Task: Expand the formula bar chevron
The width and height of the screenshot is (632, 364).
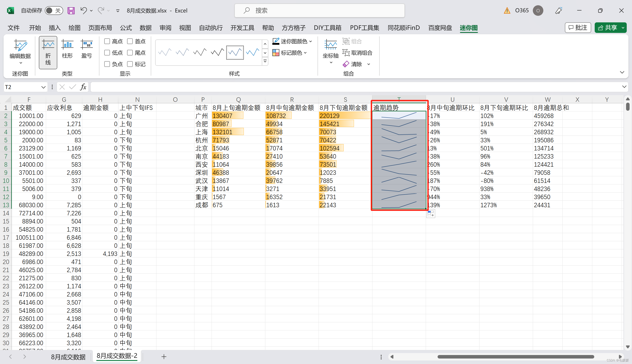Action: (x=624, y=87)
